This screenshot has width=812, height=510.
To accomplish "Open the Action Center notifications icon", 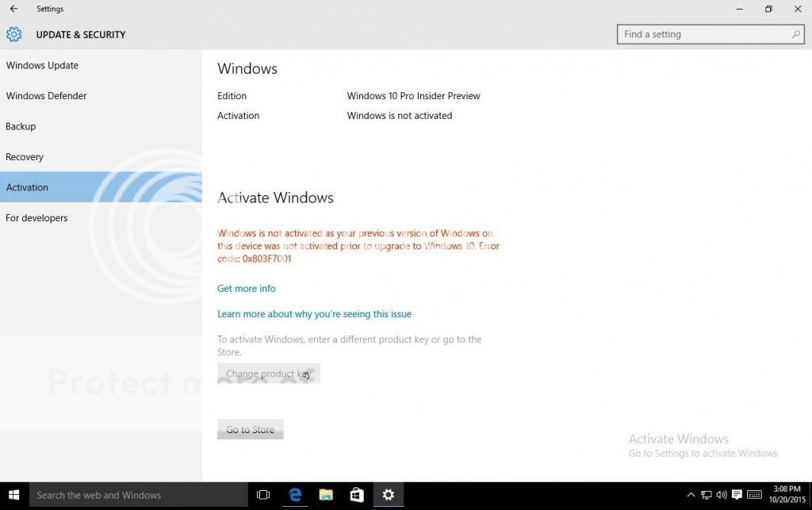I will (x=737, y=495).
